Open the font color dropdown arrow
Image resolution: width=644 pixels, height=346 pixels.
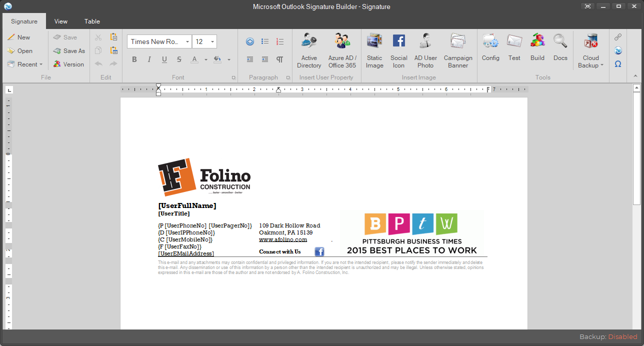pos(205,60)
